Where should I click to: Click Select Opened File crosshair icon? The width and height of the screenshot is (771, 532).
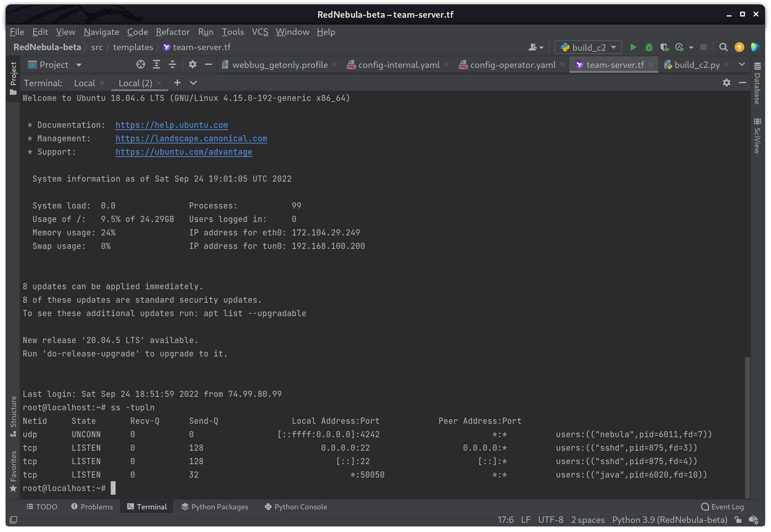coord(141,65)
